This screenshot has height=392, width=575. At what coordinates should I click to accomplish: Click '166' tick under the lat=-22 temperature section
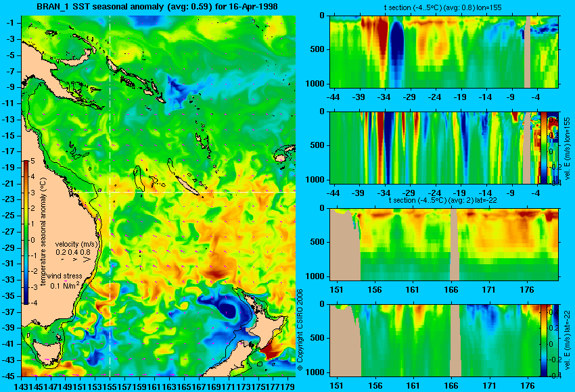[451, 290]
